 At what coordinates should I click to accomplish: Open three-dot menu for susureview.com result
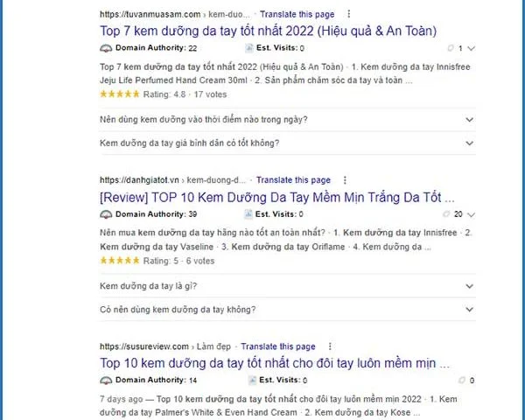coord(330,346)
